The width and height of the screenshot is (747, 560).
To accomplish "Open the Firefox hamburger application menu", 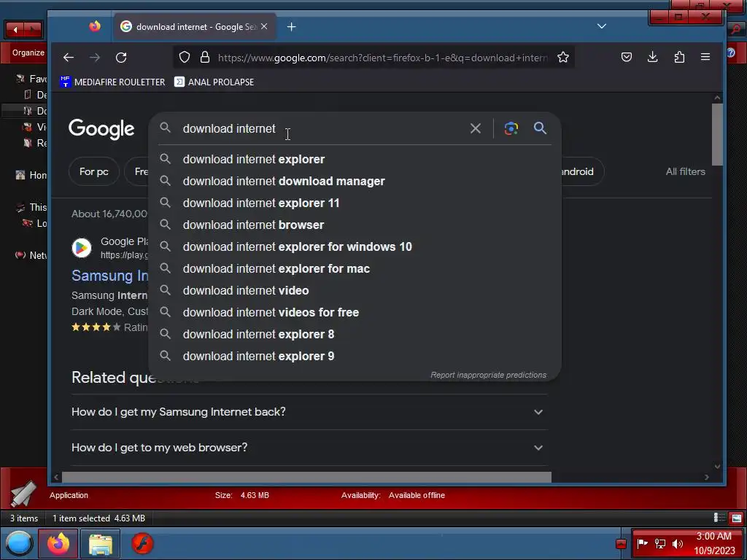I will pos(705,57).
